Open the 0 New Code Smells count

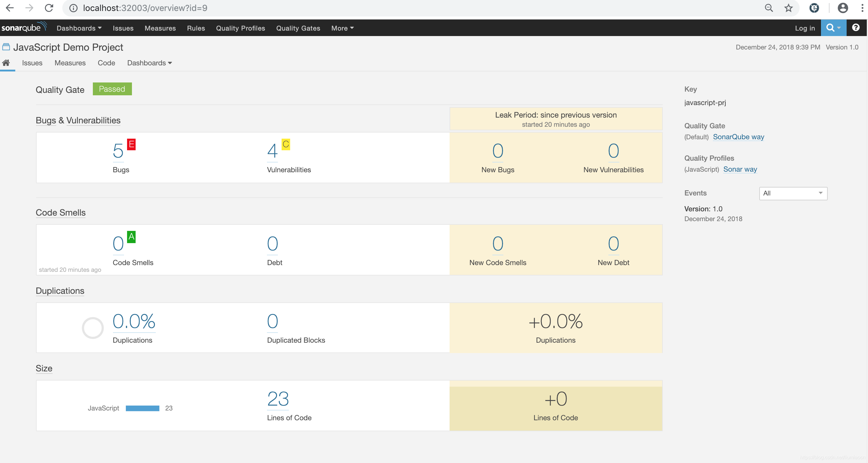click(x=498, y=244)
